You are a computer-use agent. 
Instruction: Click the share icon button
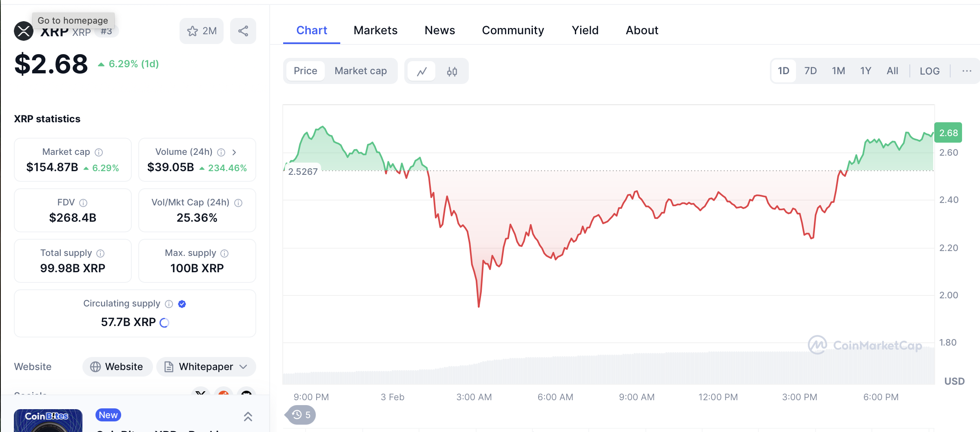tap(243, 31)
